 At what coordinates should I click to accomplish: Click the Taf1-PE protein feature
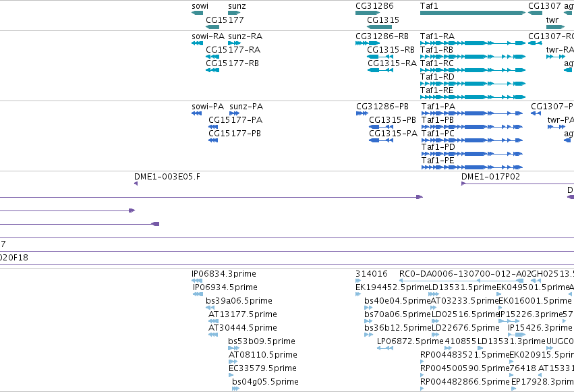pyautogui.click(x=472, y=167)
